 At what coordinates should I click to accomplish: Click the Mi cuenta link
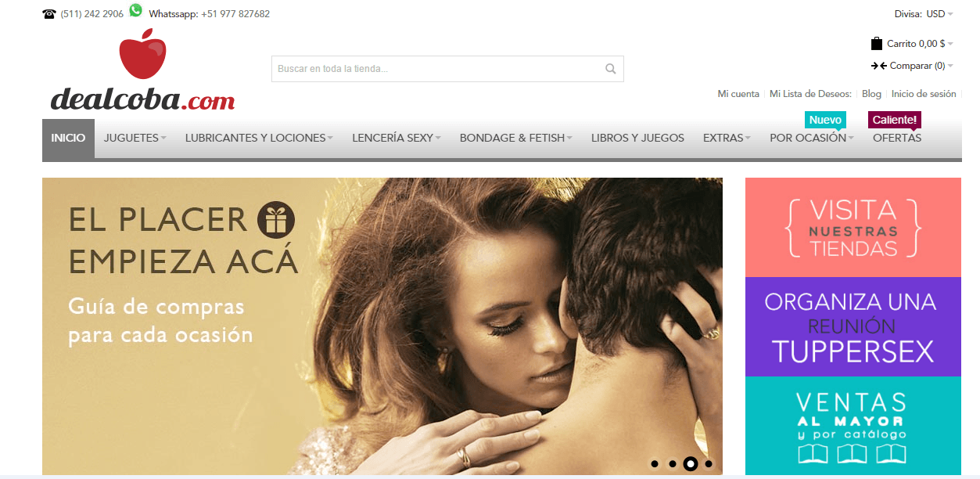coord(738,94)
